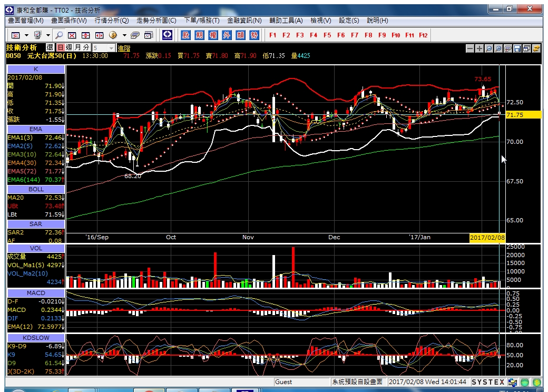Select the magnifying glass search tool

[59, 35]
